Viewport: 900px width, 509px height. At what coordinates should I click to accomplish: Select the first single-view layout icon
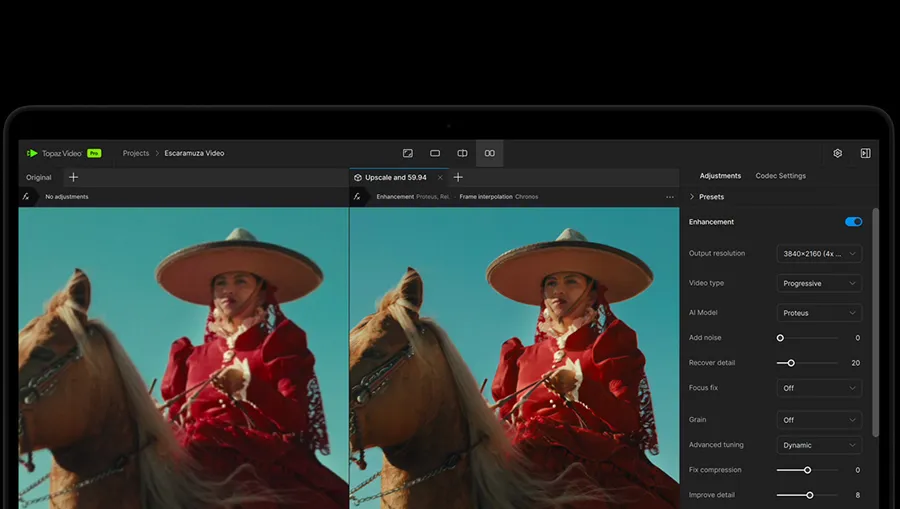[408, 153]
